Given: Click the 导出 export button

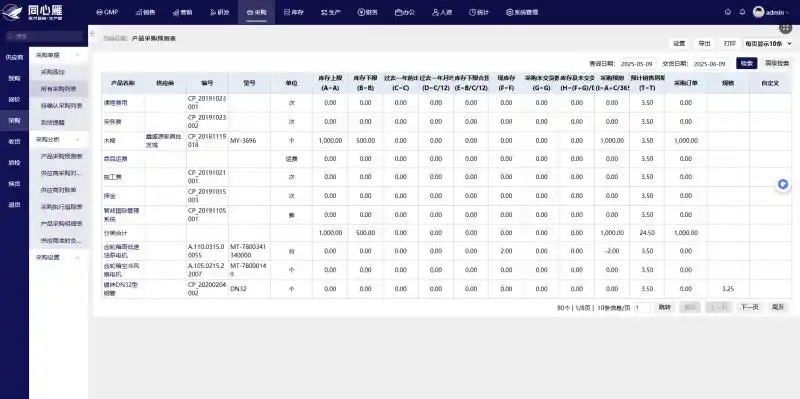Looking at the screenshot, I should coord(704,44).
